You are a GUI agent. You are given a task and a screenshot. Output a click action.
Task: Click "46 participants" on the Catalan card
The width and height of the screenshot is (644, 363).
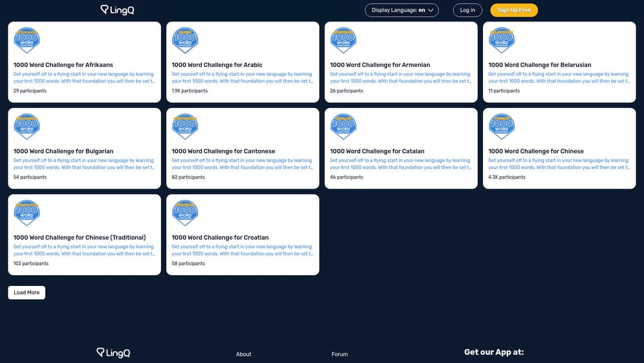[346, 177]
